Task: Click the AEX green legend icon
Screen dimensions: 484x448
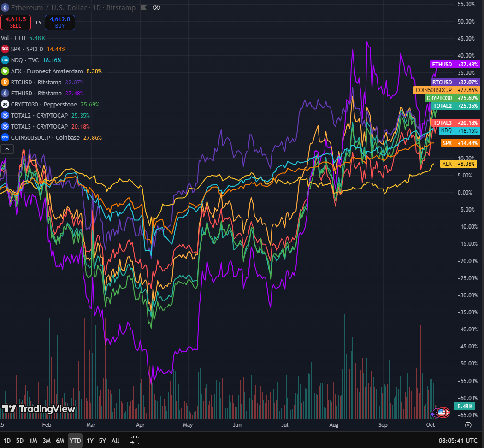Action: pos(5,71)
